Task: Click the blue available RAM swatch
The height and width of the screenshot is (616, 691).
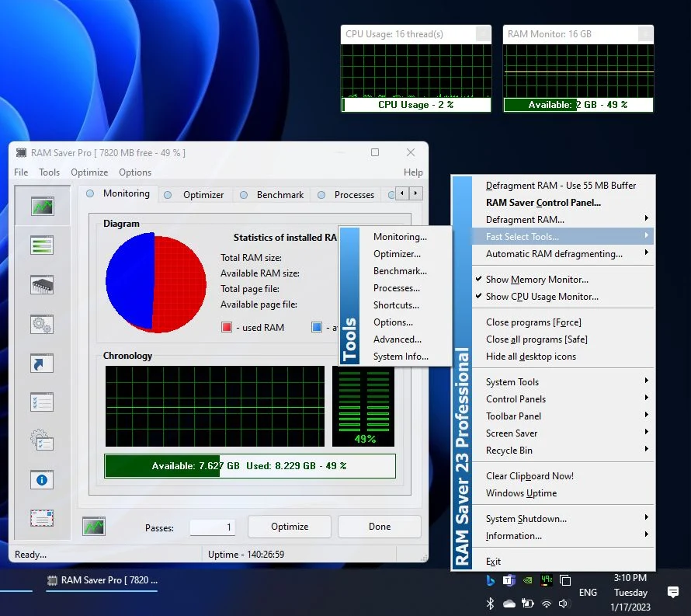Action: point(317,327)
